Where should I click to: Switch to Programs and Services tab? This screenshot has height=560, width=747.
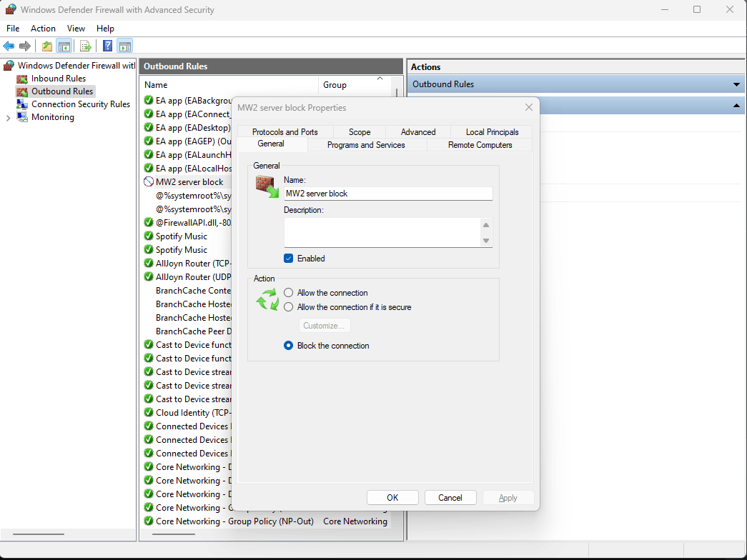[366, 145]
